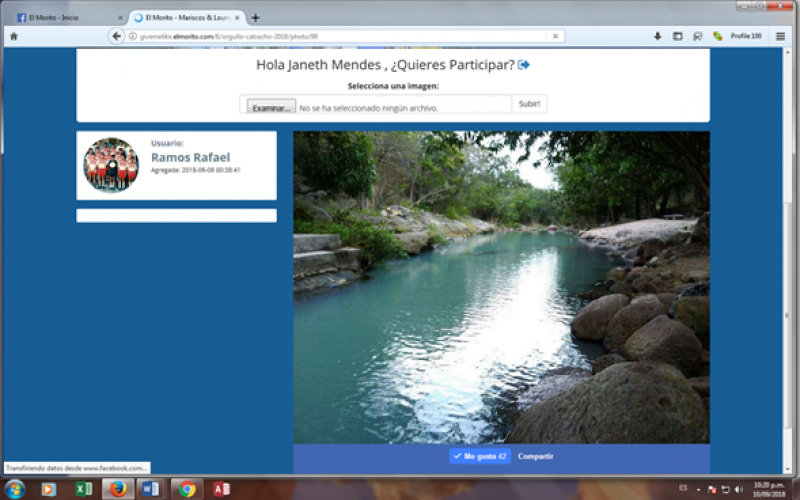Open Google Chrome from the taskbar

click(x=186, y=489)
